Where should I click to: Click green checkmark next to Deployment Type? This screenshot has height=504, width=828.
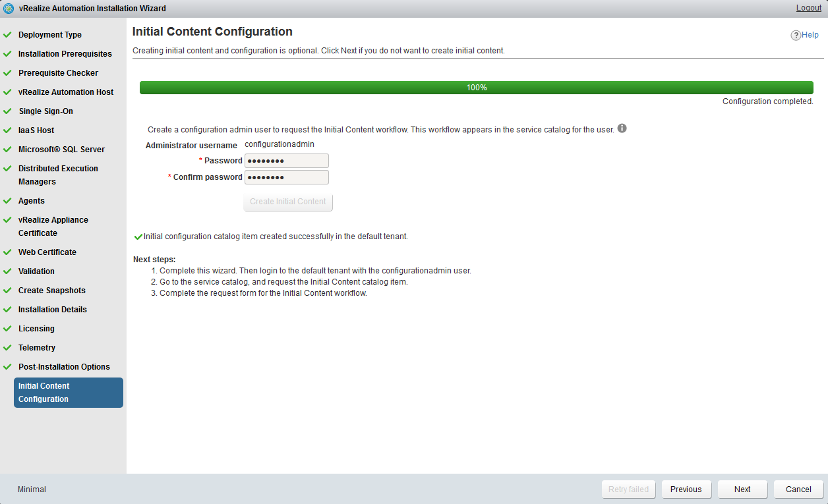[x=7, y=35]
